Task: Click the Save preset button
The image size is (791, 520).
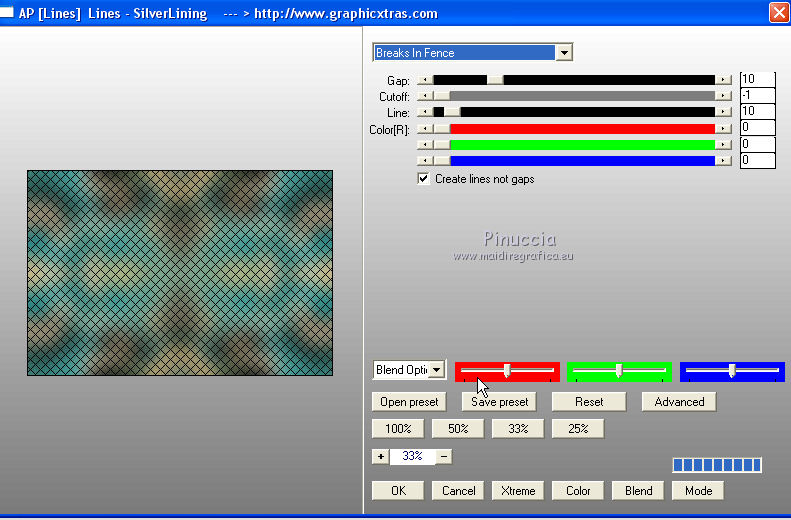Action: tap(499, 402)
